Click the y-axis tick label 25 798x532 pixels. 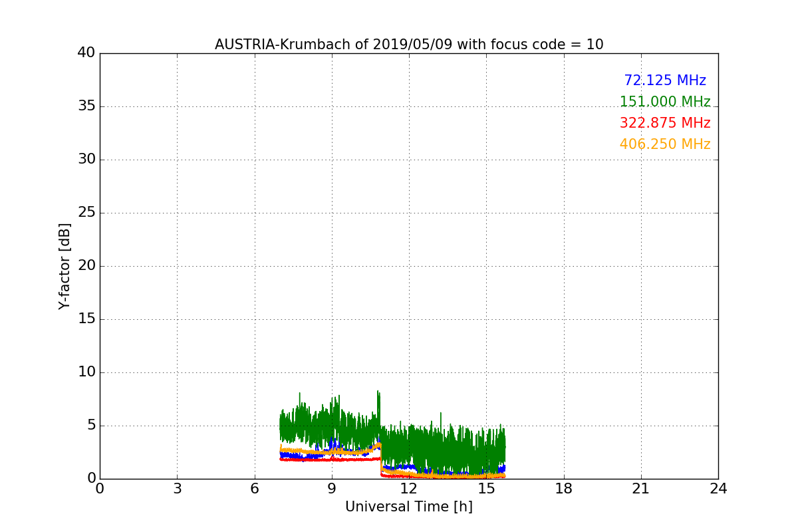pos(86,213)
